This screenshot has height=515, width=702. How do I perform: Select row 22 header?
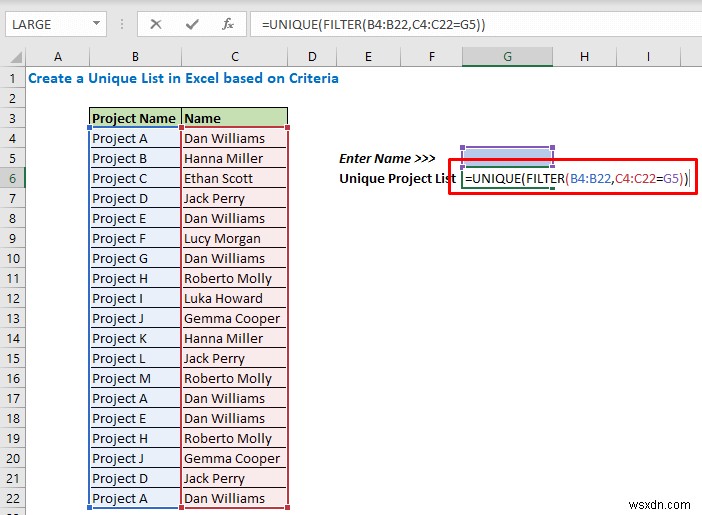(x=13, y=498)
